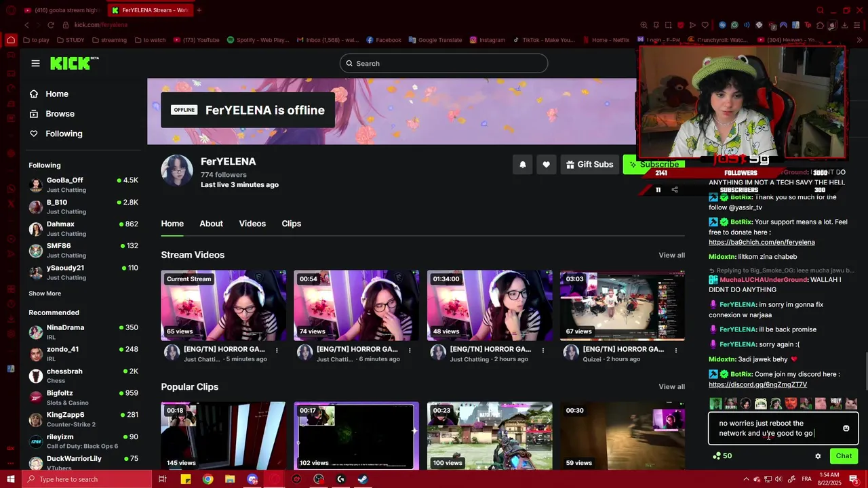
Task: Open Steam from the taskbar
Action: [x=363, y=479]
